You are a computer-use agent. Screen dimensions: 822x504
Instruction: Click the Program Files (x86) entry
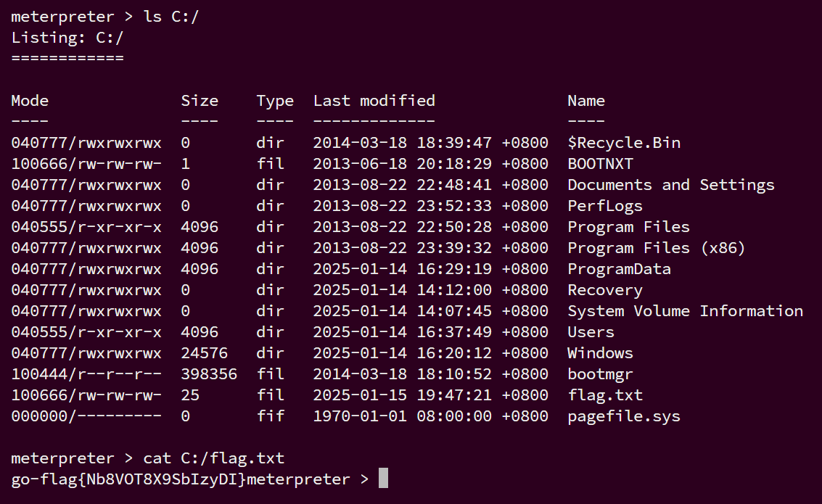657,248
